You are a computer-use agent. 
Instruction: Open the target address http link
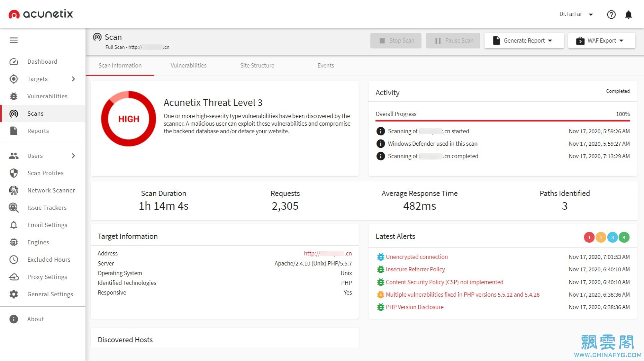[328, 253]
